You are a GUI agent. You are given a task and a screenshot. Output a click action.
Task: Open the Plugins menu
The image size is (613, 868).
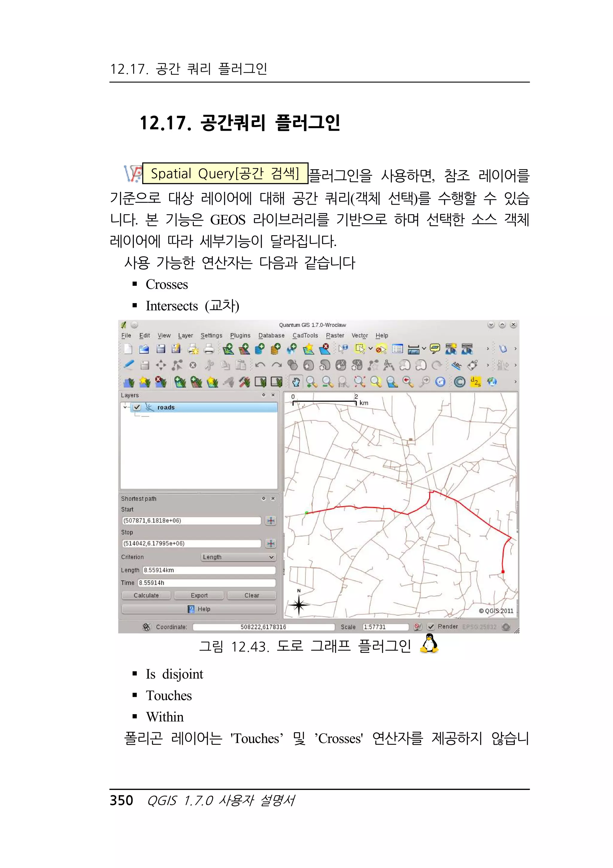point(240,335)
